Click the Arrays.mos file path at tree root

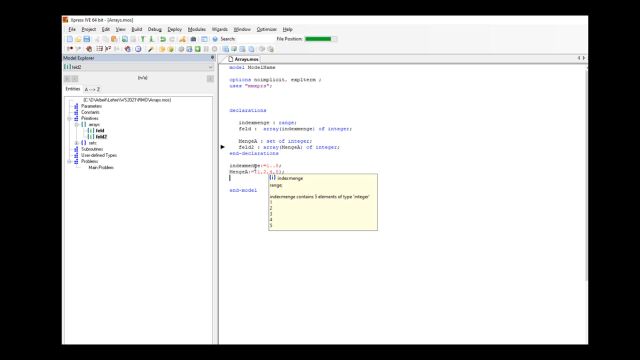coord(127,100)
